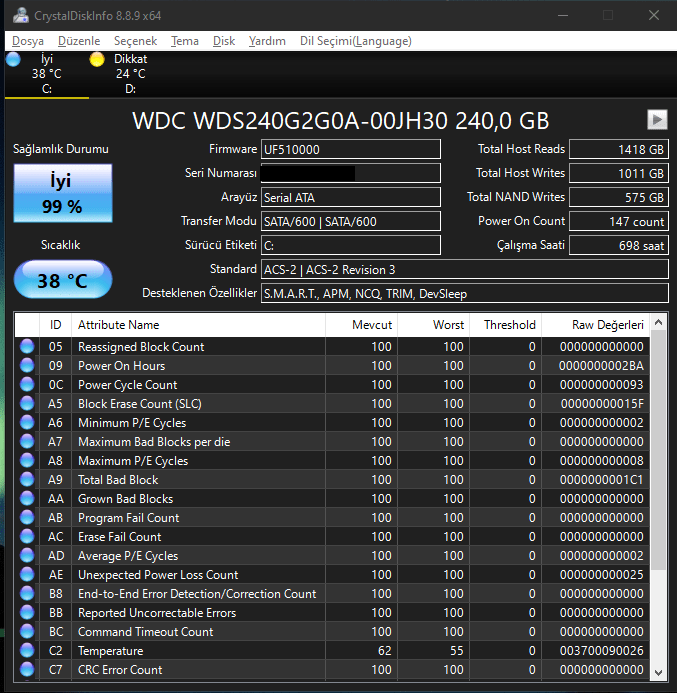The width and height of the screenshot is (677, 693).
Task: Click status orb for Reported Uncorrectable Errors
Action: 27,613
